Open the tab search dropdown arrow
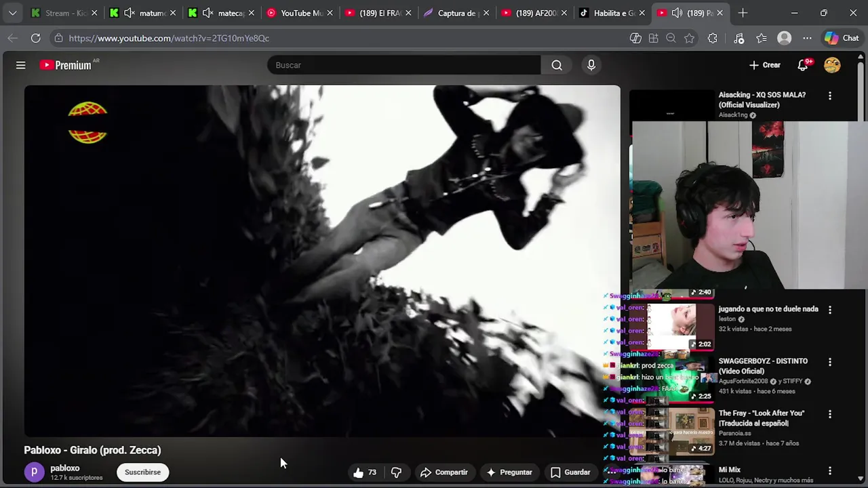Viewport: 868px width, 488px height. (x=12, y=13)
